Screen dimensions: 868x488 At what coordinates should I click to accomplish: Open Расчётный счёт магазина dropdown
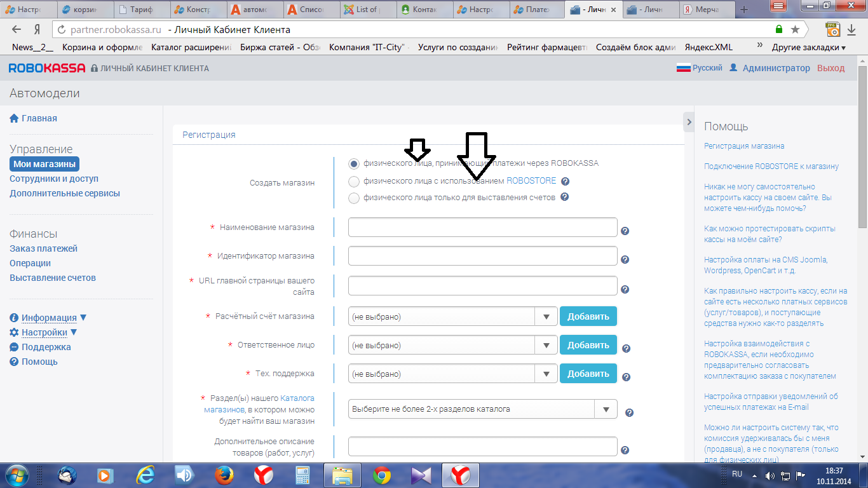tap(452, 316)
